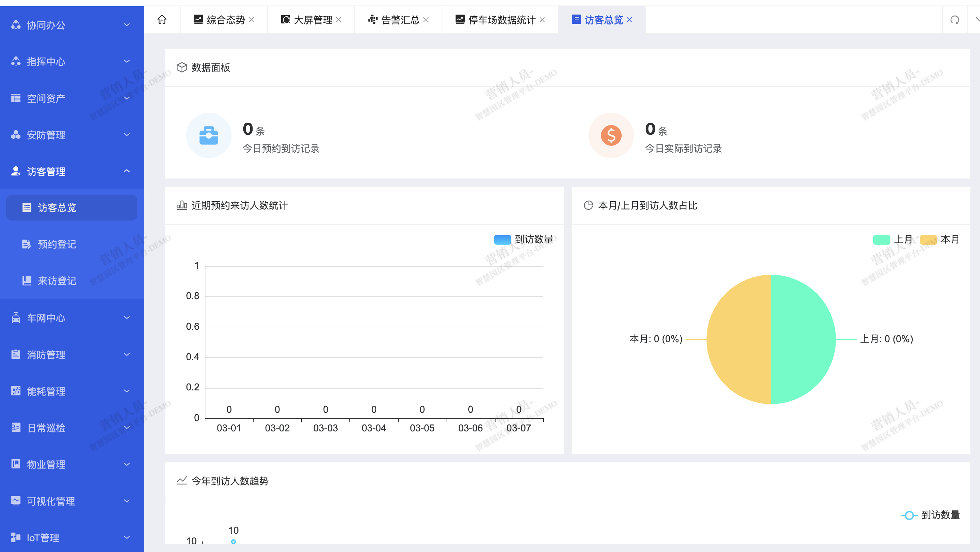Toggle the 到访数量 bar chart legend

point(523,239)
